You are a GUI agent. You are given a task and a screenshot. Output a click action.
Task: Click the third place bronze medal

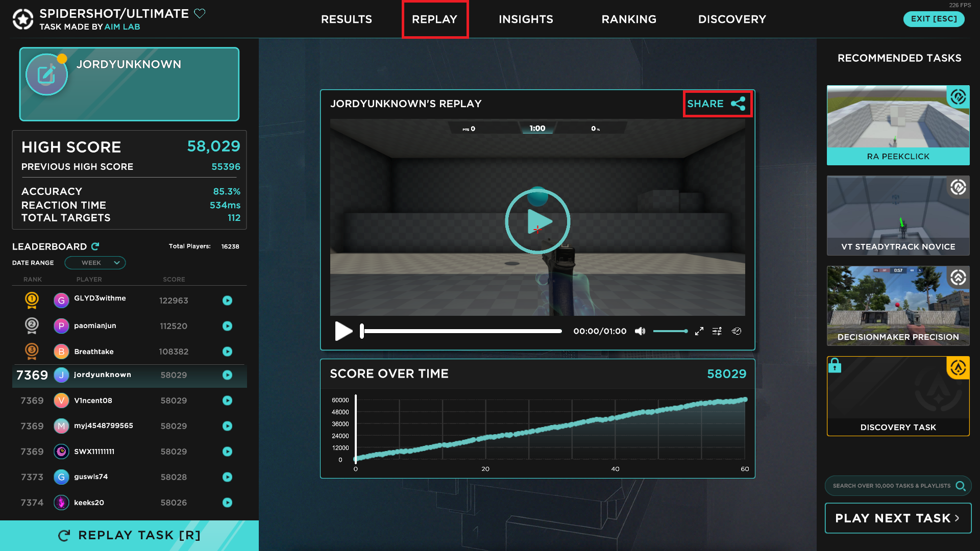[x=32, y=352]
